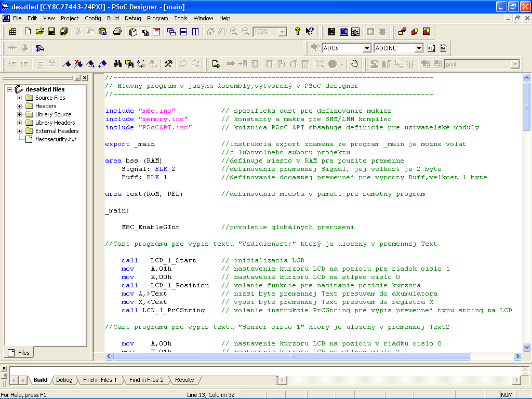
Task: Open Find using the binoculars icon
Action: (117, 64)
